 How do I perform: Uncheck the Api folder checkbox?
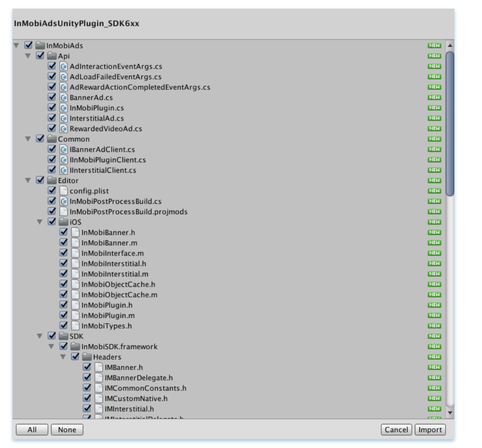coord(40,56)
